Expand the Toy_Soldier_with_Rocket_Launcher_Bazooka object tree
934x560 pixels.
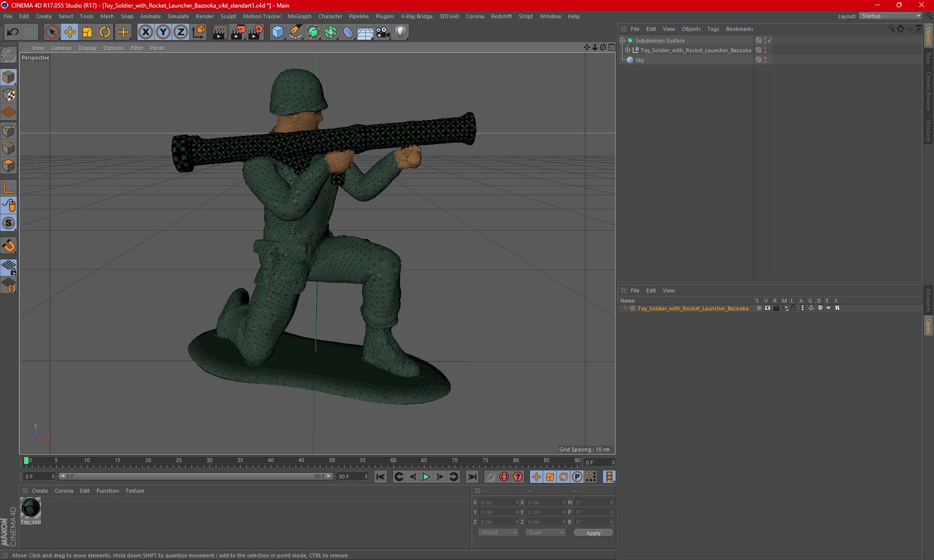coord(627,50)
